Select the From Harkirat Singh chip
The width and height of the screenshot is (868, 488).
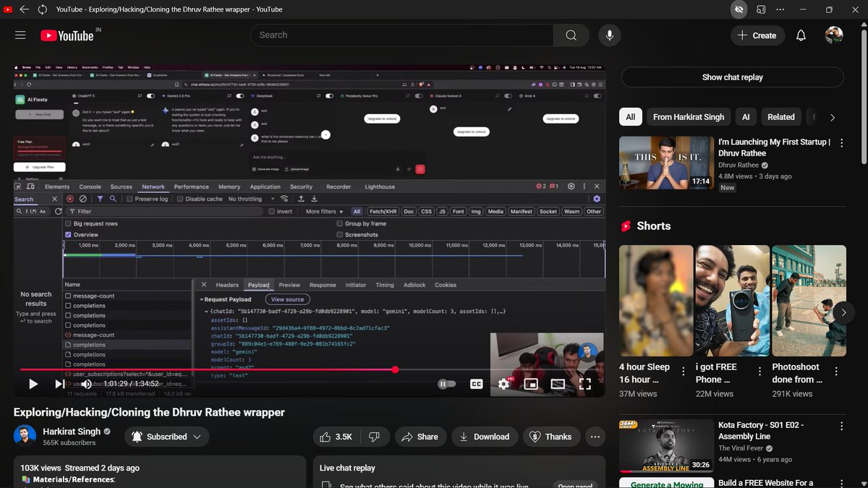click(x=688, y=117)
